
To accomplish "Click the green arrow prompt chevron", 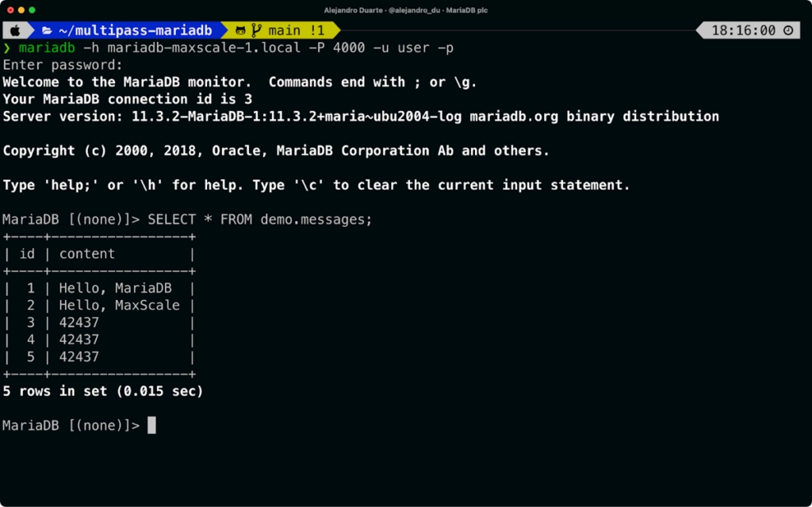I will pyautogui.click(x=9, y=47).
